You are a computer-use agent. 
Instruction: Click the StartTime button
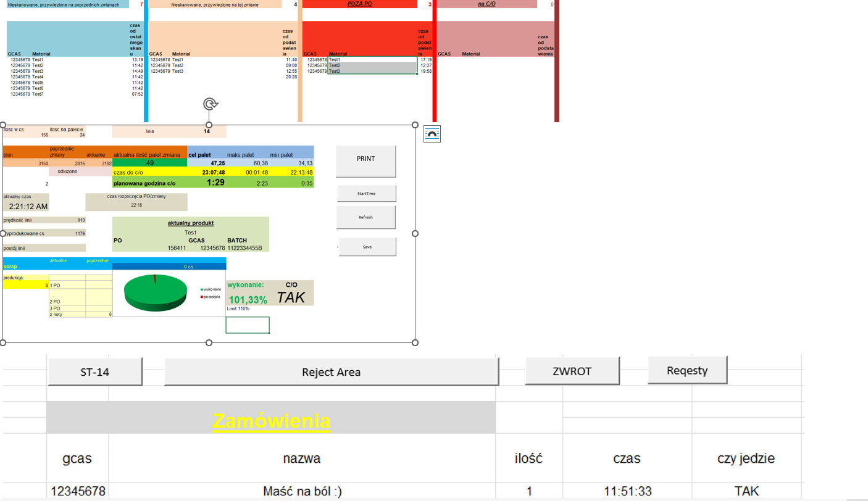coord(366,194)
